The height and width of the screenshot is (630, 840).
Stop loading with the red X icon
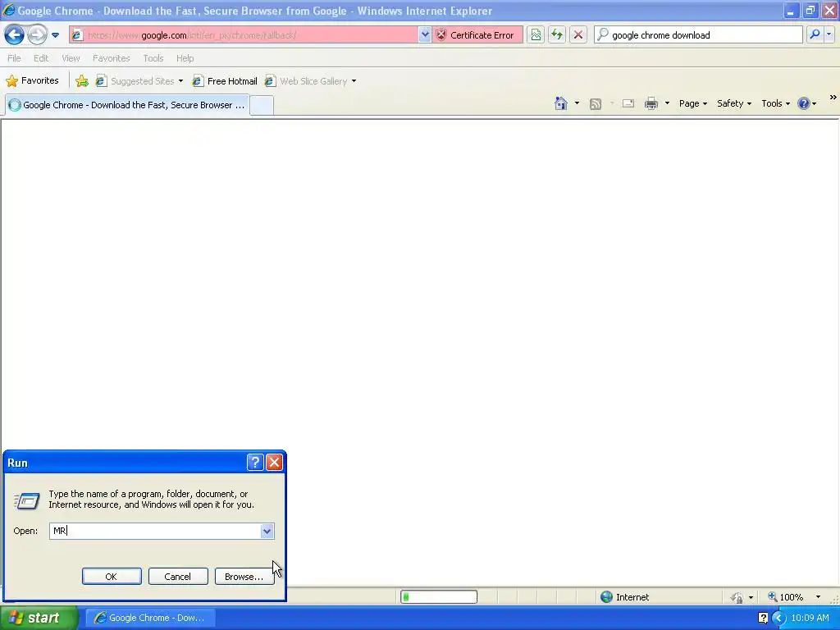[x=578, y=35]
